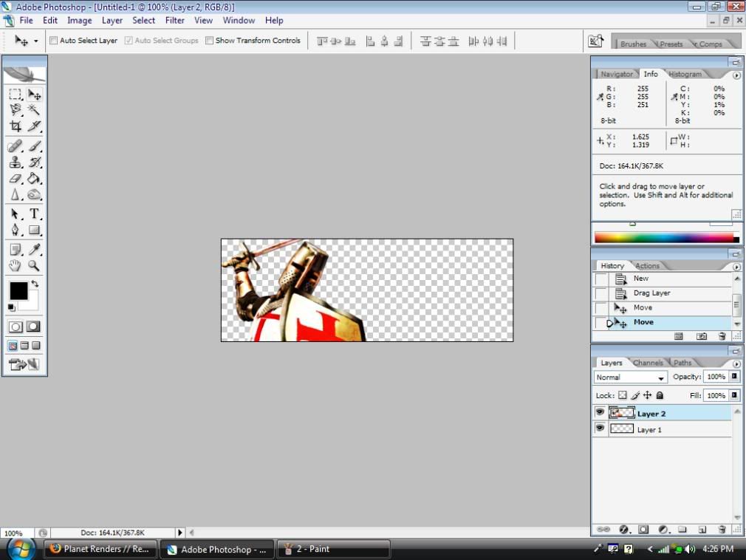The image size is (746, 560).
Task: Switch to the Histogram tab
Action: pyautogui.click(x=685, y=74)
